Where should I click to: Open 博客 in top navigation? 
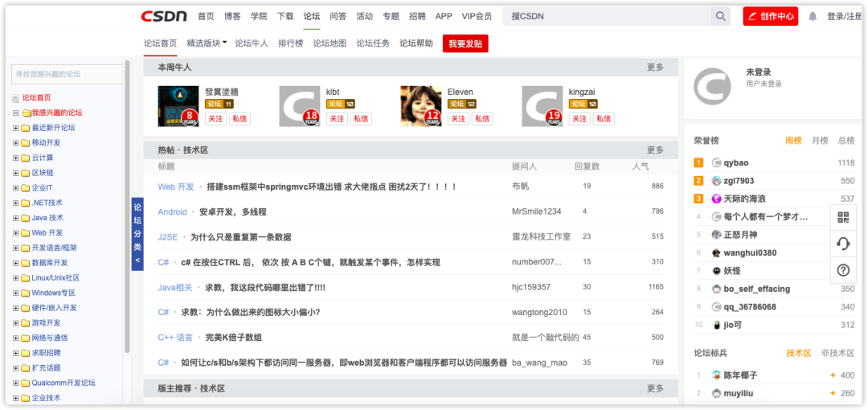[232, 17]
